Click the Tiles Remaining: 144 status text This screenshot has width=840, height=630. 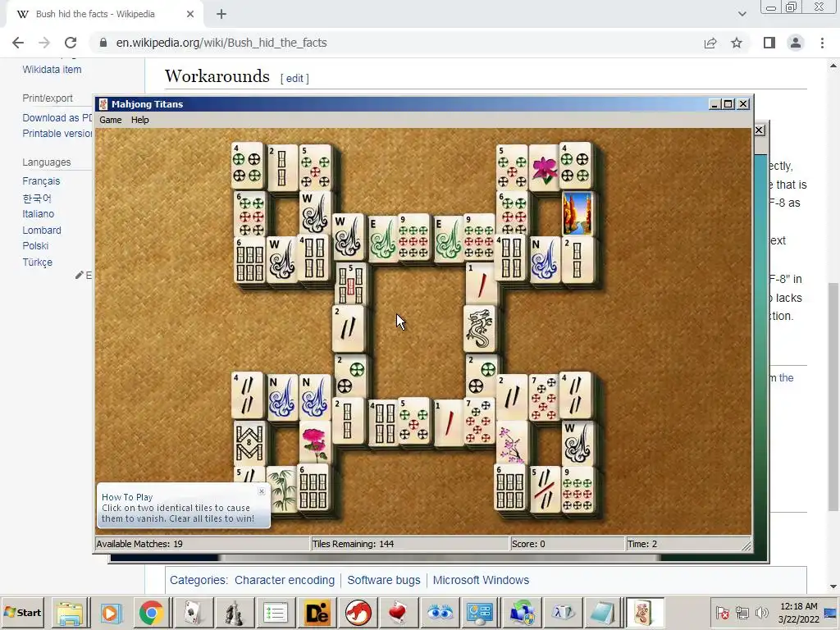[353, 544]
